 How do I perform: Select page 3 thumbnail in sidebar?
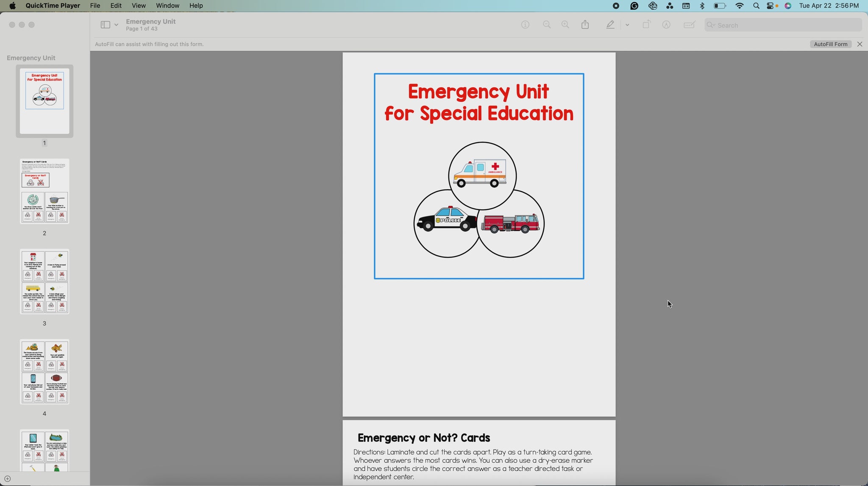[x=45, y=282]
